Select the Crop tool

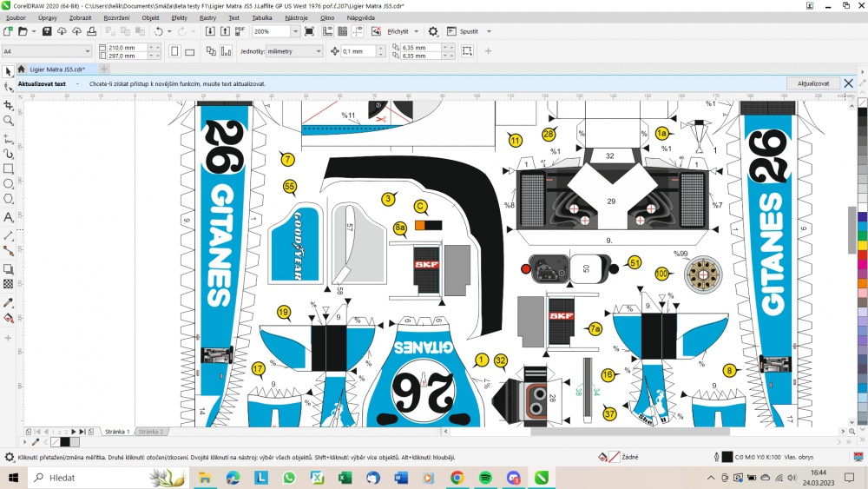click(x=9, y=105)
